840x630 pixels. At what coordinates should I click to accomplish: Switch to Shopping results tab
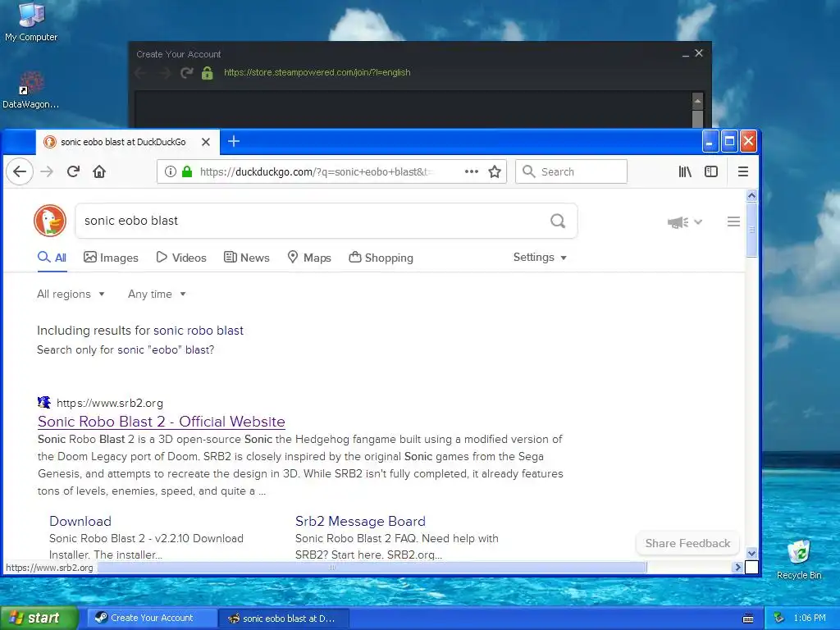pyautogui.click(x=381, y=258)
